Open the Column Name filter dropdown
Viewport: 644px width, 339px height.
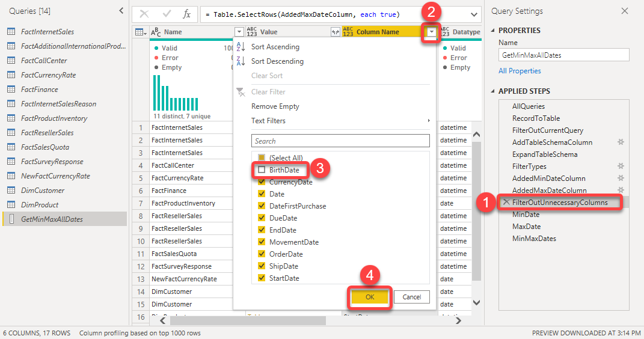tap(431, 32)
